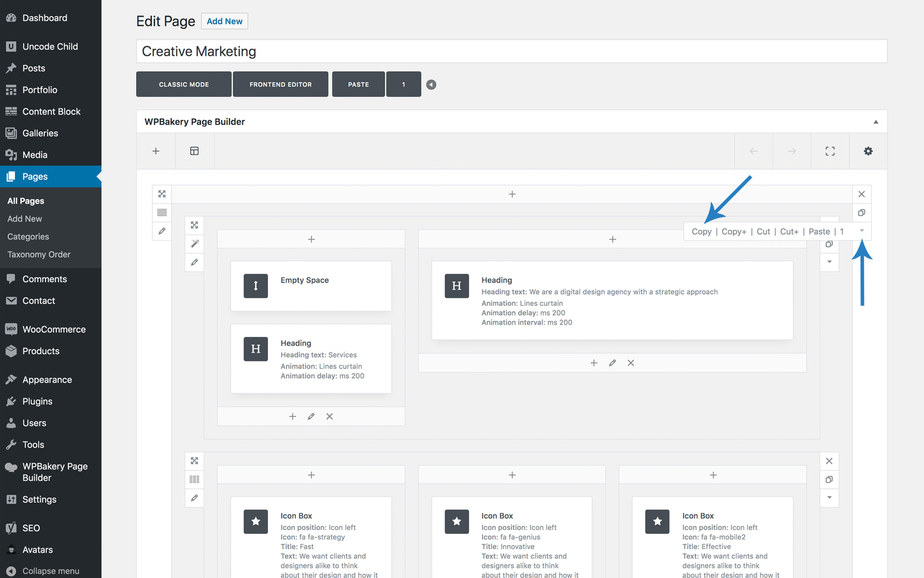Clone the top row using duplicate icon
The image size is (924, 578).
pos(861,212)
